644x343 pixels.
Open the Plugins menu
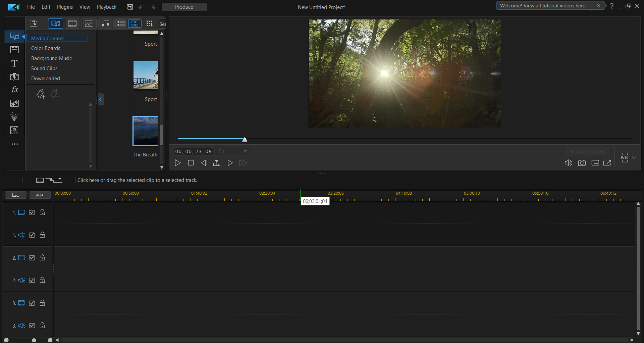(65, 7)
